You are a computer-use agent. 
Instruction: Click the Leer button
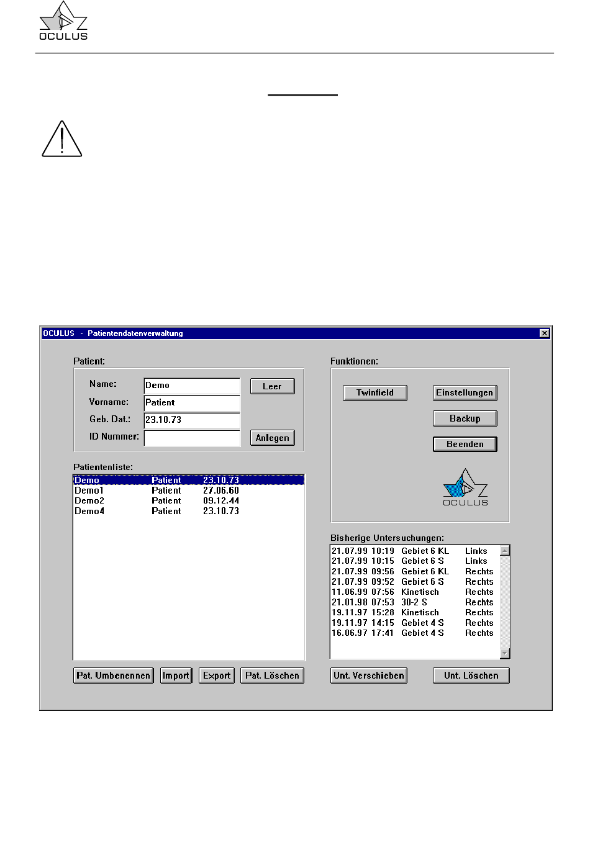272,386
